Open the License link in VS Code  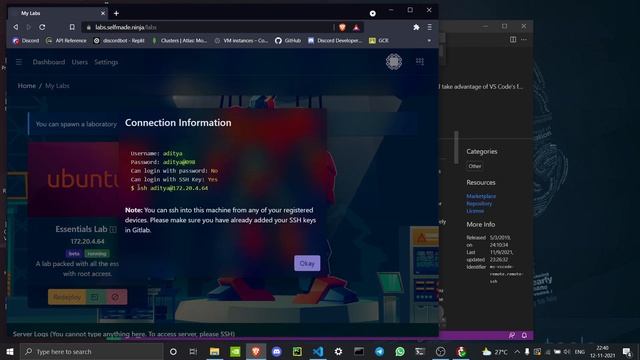pos(475,211)
